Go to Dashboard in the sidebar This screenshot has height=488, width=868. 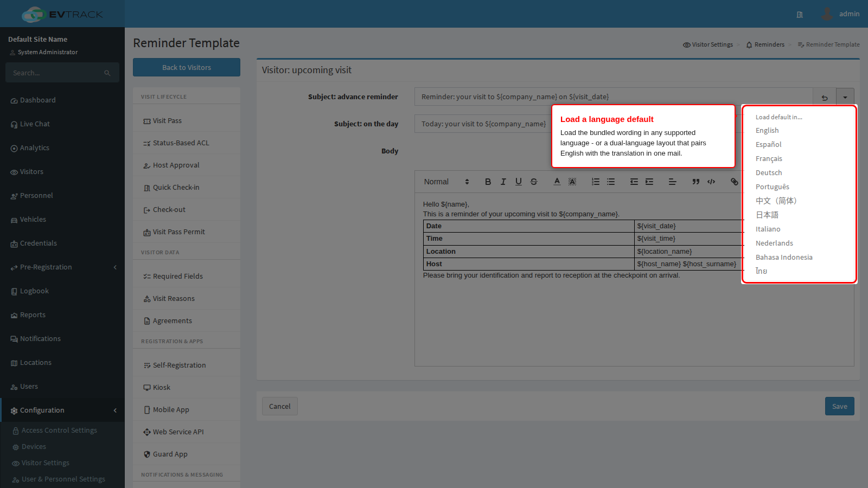[62, 100]
